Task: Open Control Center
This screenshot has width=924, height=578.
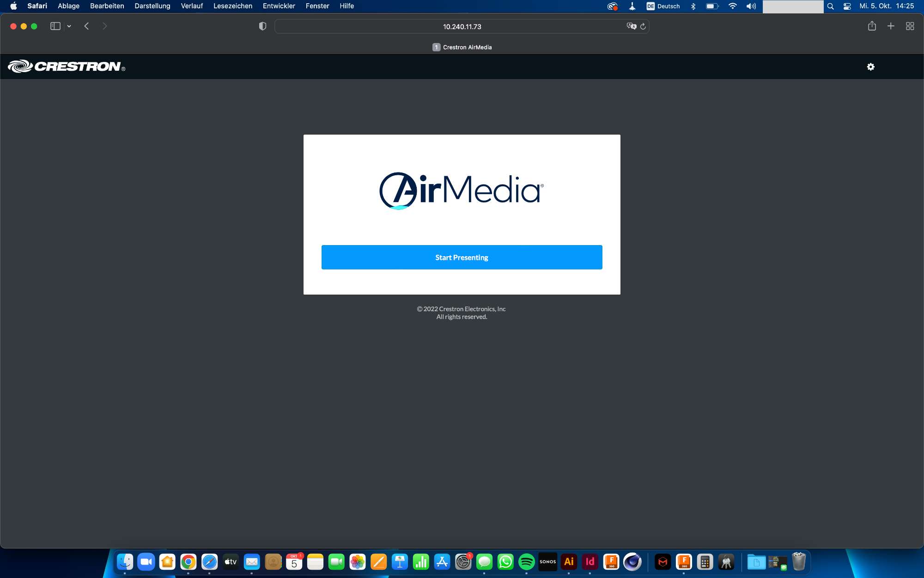Action: 847,6
